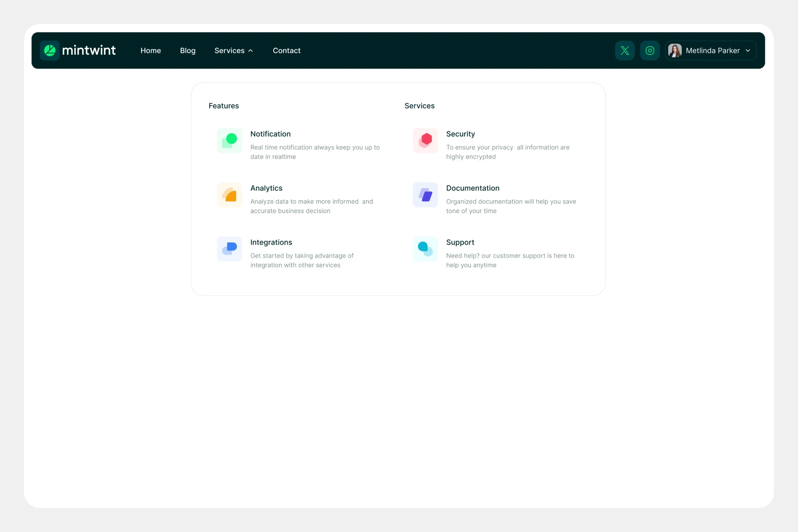Image resolution: width=798 pixels, height=532 pixels.
Task: Click Metlinda Parker's profile avatar
Action: (675, 51)
